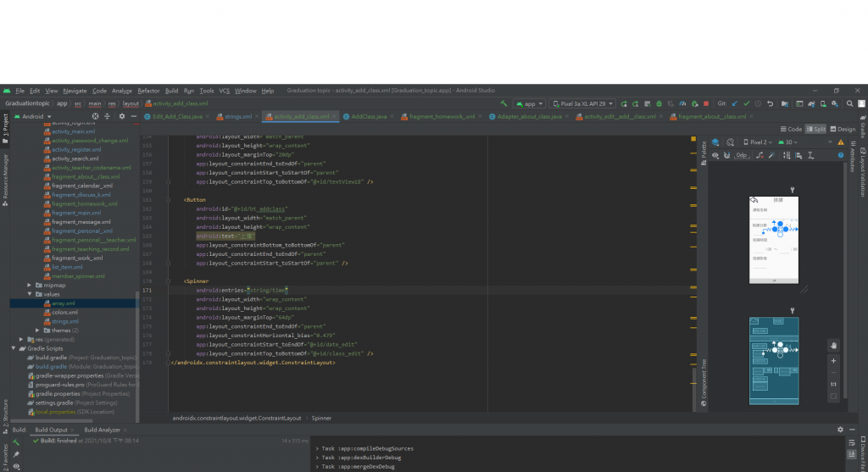
Task: Click the Make Project hammer icon
Action: click(504, 103)
